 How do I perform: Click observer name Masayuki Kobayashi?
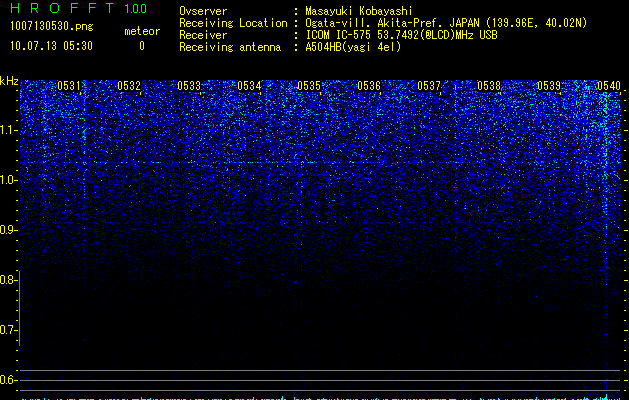click(359, 11)
